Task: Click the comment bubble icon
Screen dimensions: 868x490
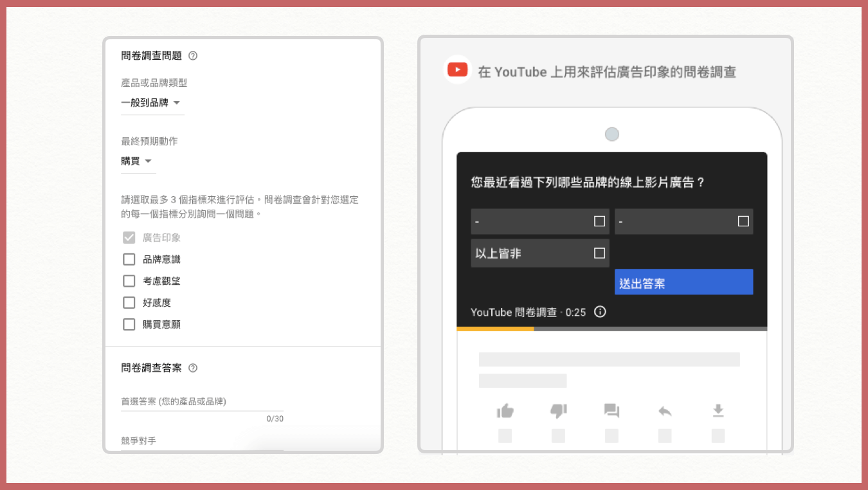Action: pos(611,411)
